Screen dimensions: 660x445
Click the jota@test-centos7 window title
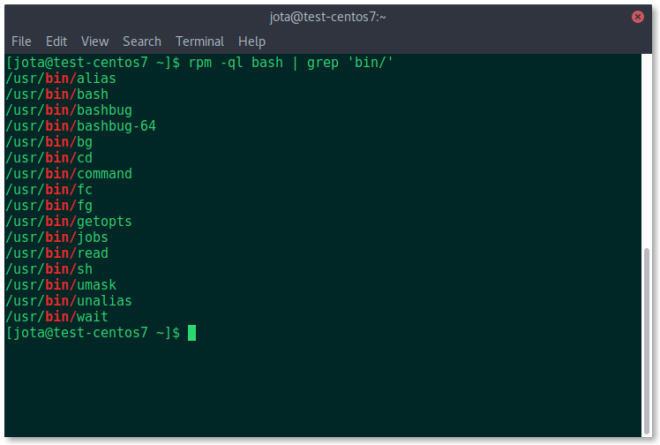pos(330,16)
